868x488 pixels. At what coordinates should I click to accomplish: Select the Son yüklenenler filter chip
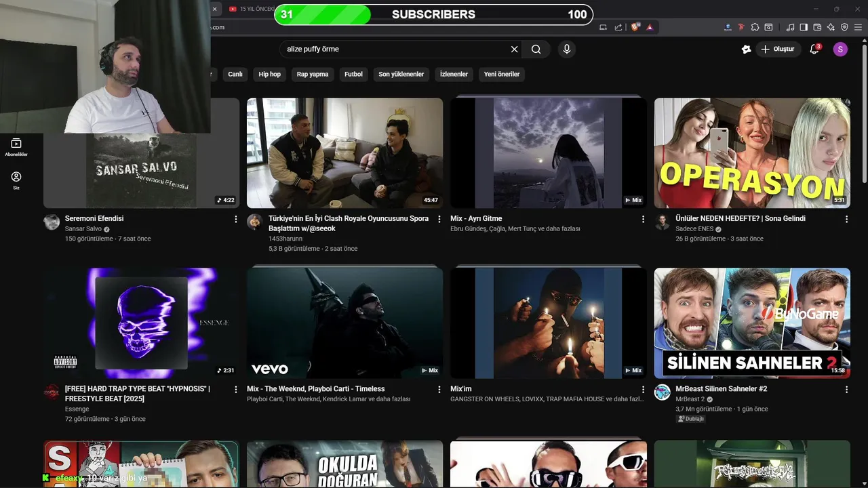pyautogui.click(x=401, y=75)
